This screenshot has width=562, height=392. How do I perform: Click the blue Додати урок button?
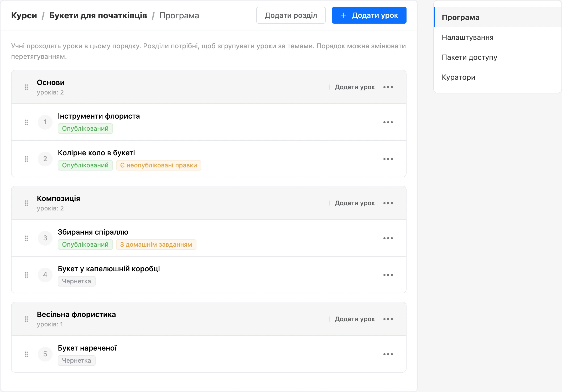click(369, 15)
